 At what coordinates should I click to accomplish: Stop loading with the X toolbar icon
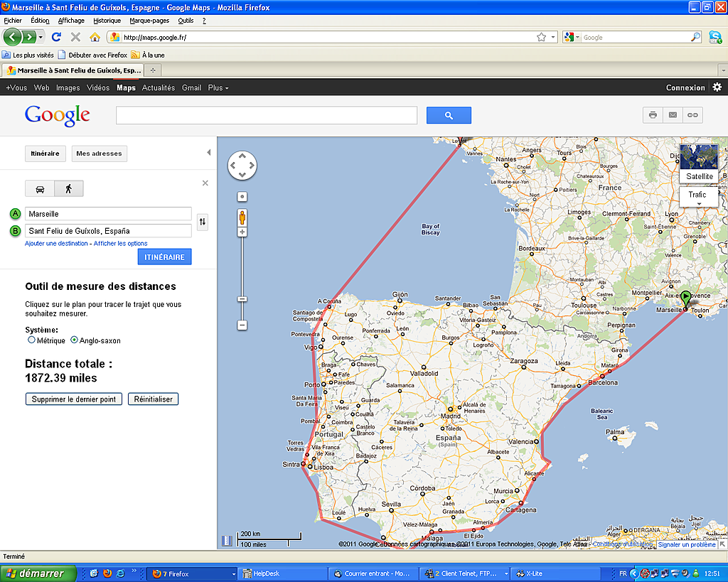coord(75,37)
